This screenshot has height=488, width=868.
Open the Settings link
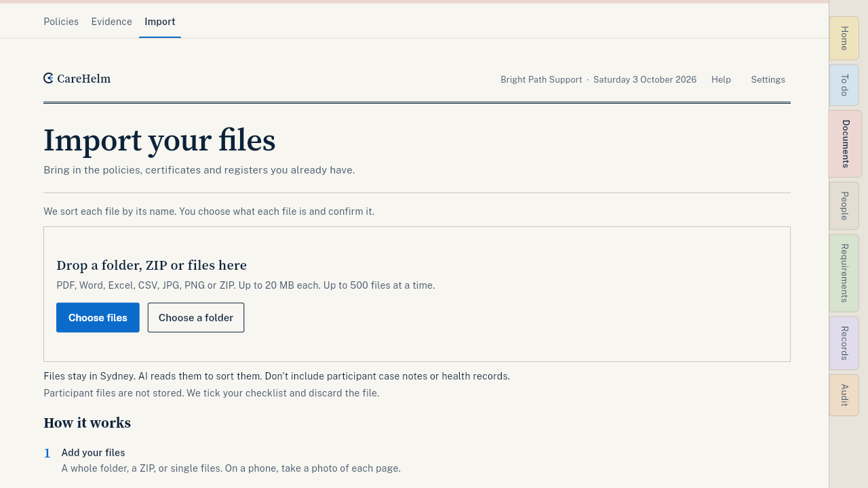[x=768, y=80]
